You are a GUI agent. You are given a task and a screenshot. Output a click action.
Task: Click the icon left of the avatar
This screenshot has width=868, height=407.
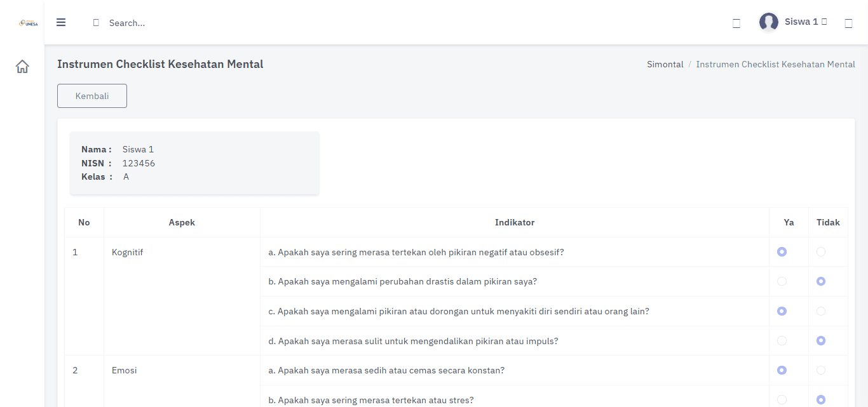click(736, 23)
